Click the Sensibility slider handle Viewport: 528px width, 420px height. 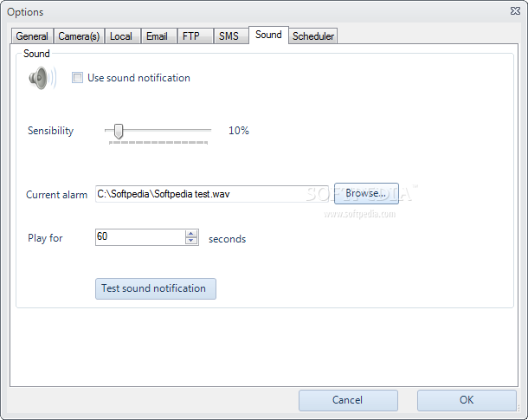point(119,131)
